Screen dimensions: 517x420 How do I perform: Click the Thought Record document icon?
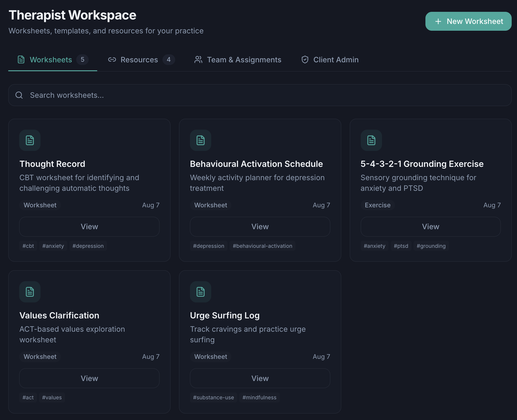tap(30, 140)
